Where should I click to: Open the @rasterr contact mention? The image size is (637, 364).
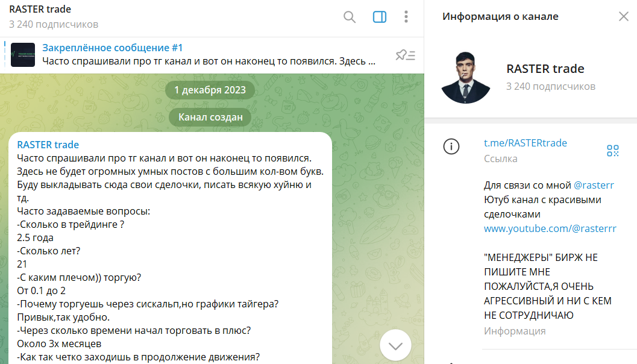(594, 185)
